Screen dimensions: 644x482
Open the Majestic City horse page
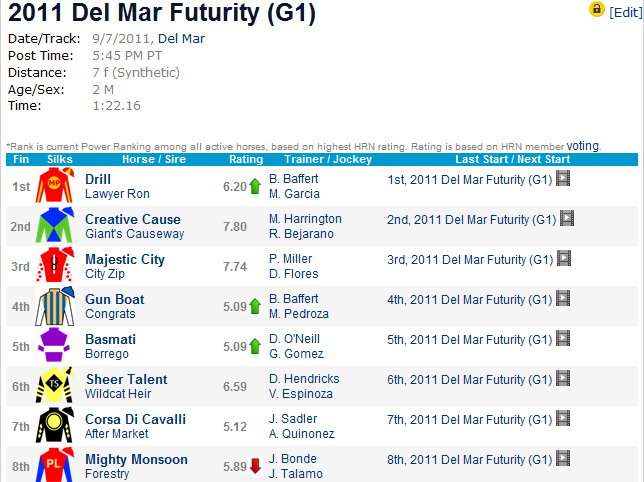[x=125, y=259]
